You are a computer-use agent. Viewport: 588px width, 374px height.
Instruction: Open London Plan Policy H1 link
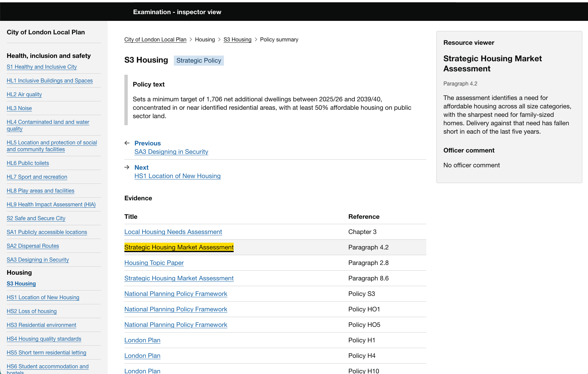coord(142,340)
